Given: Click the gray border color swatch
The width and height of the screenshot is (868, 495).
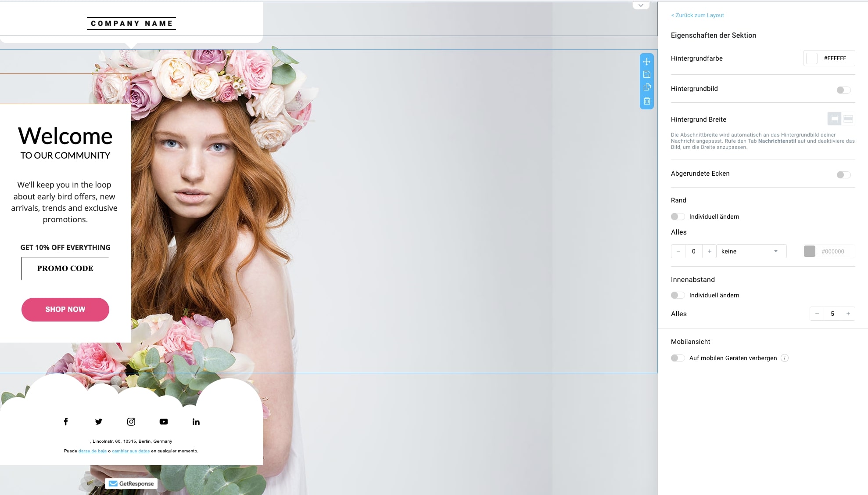Looking at the screenshot, I should pos(810,251).
